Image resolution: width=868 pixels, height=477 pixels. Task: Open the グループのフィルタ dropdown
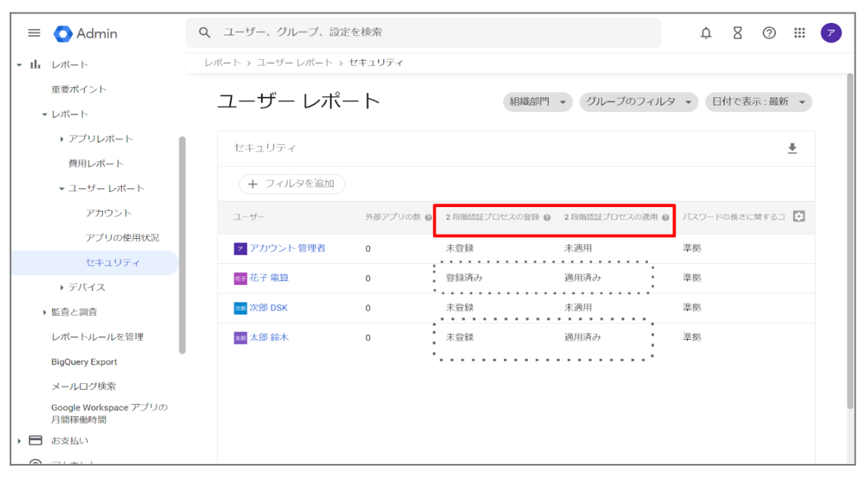639,102
